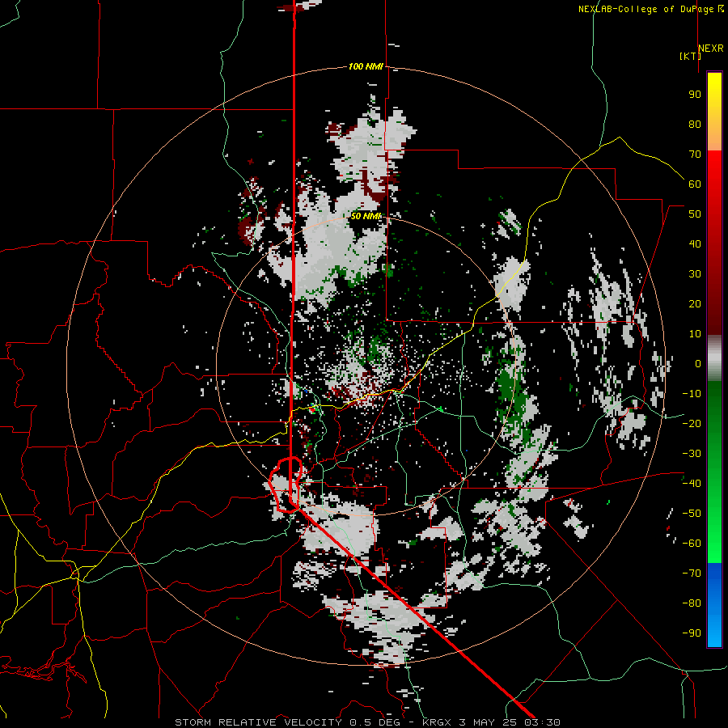The image size is (728, 728).
Task: Click the NEXR label above the color bar
Action: [x=710, y=49]
